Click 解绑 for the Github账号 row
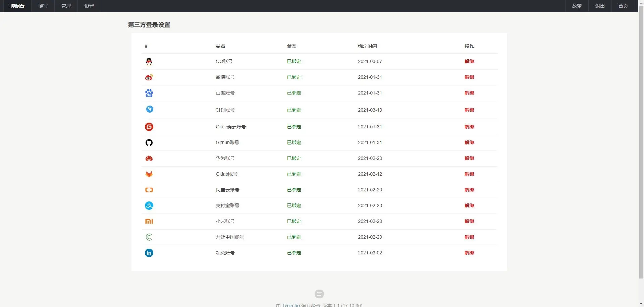This screenshot has height=307, width=644. 469,142
